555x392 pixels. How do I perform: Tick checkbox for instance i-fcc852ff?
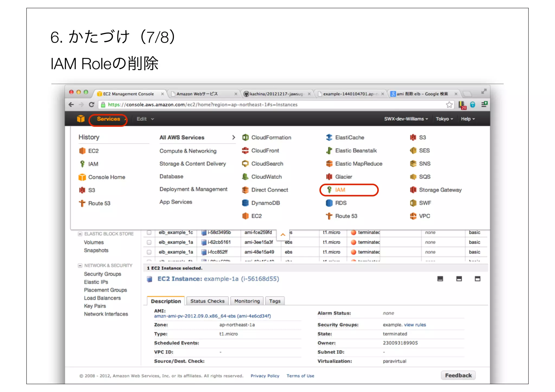pos(149,252)
